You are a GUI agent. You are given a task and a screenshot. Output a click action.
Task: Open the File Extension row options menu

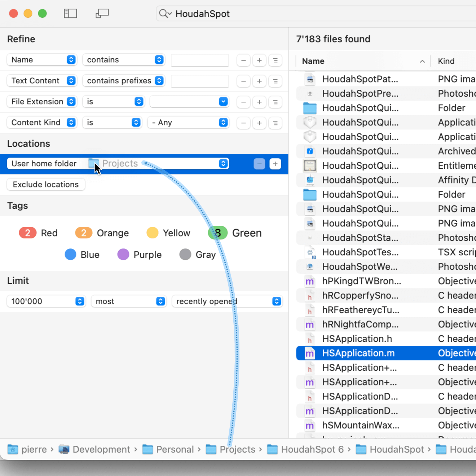pyautogui.click(x=275, y=102)
